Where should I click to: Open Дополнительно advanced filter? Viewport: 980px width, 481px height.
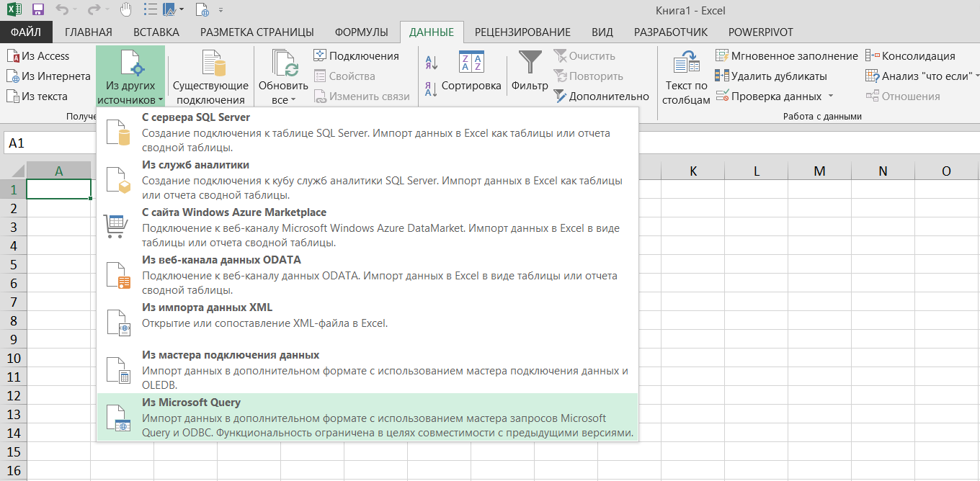click(x=601, y=96)
